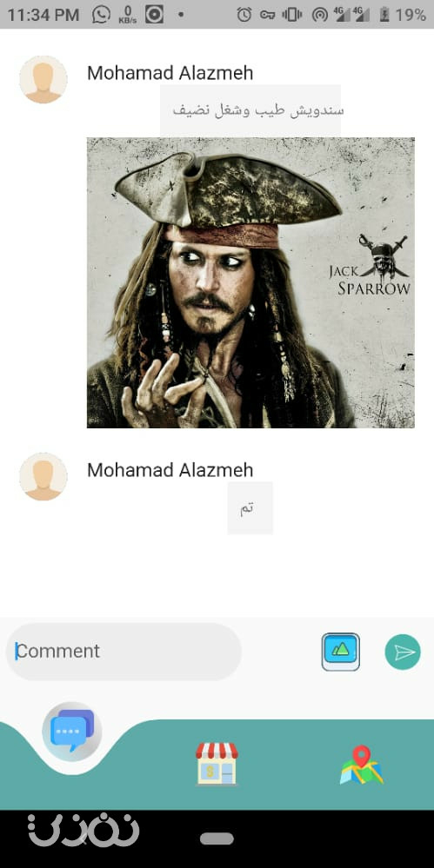Viewport: 434px width, 868px height.
Task: Tap avatar beside the Arabic sandwich comment
Action: coord(43,79)
